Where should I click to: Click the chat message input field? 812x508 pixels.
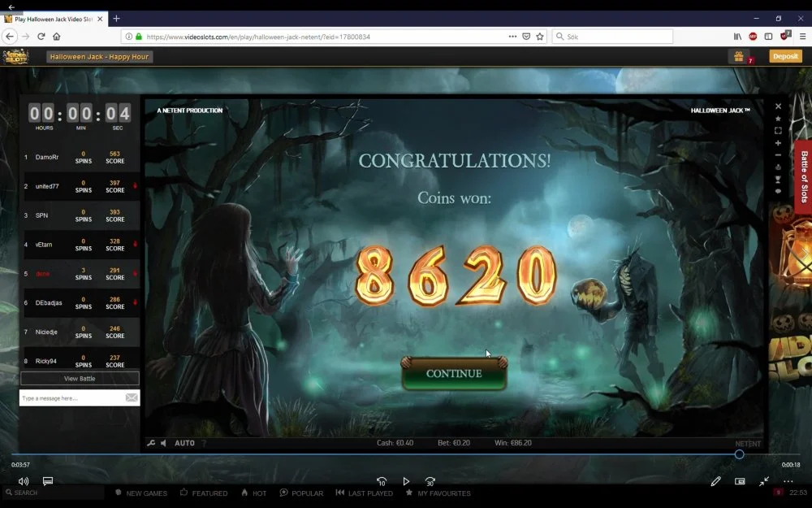click(x=71, y=398)
